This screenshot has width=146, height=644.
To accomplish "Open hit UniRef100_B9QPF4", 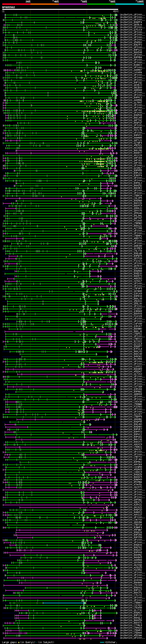I will click(131, 22).
